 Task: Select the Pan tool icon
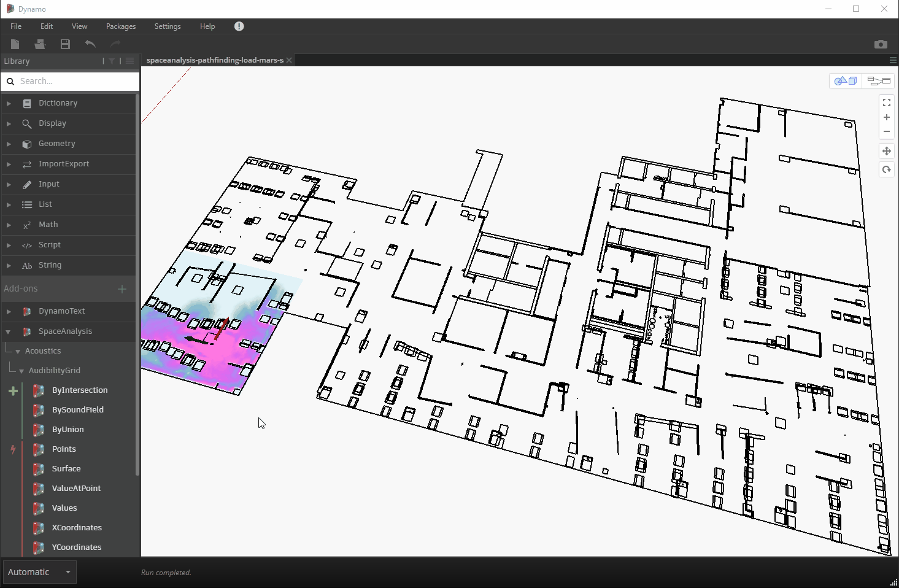[x=887, y=151]
